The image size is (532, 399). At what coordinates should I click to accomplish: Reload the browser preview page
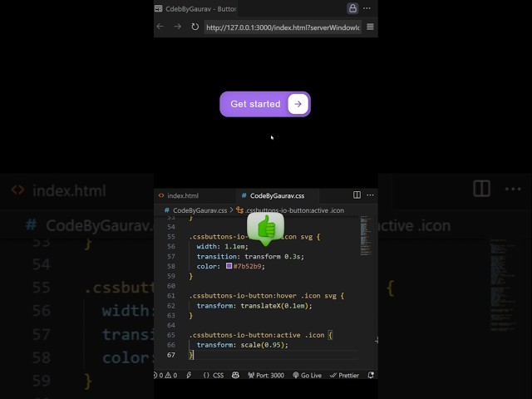click(x=195, y=27)
